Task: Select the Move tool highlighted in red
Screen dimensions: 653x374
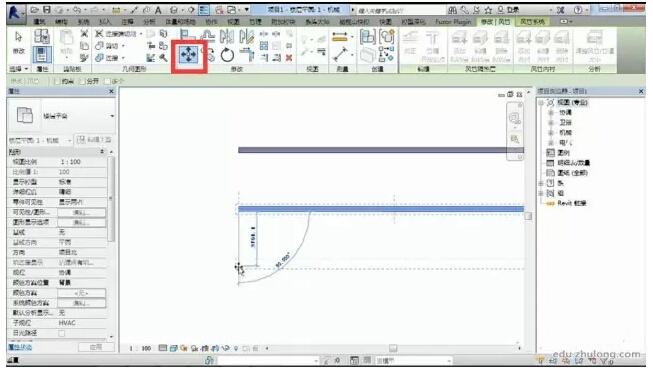Action: [x=189, y=55]
